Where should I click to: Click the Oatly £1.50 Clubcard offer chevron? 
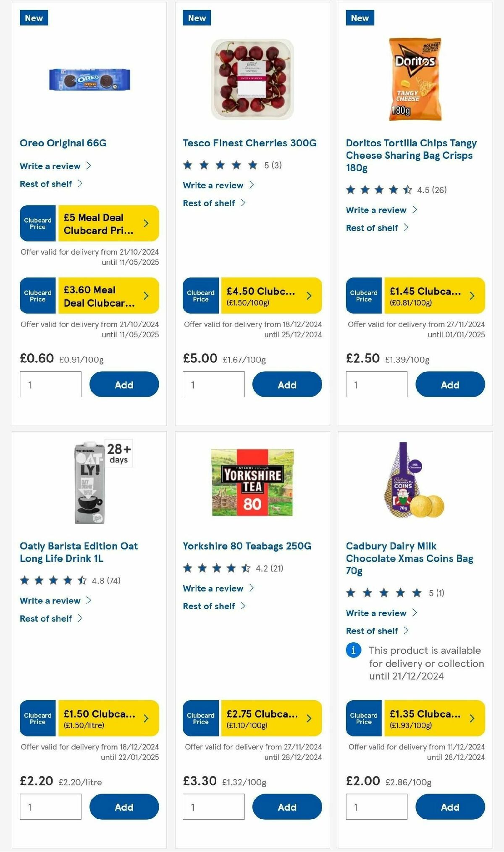(146, 718)
